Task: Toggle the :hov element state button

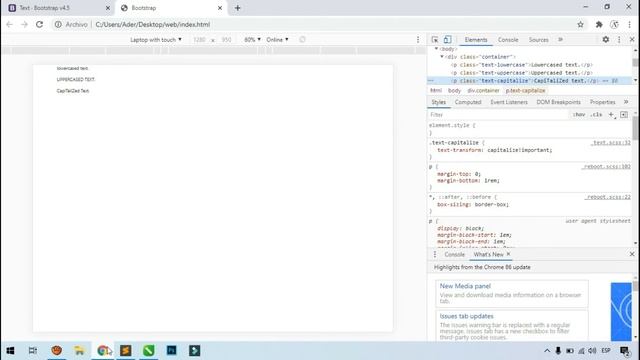Action: pos(579,115)
